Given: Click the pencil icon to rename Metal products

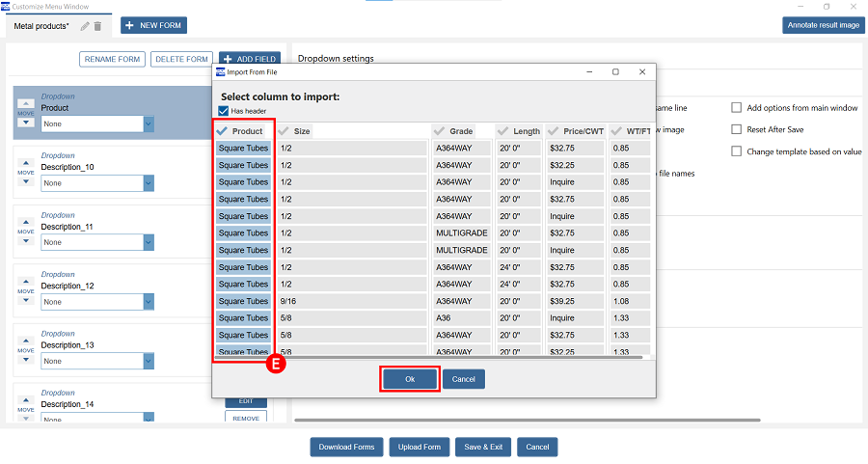Looking at the screenshot, I should point(85,26).
